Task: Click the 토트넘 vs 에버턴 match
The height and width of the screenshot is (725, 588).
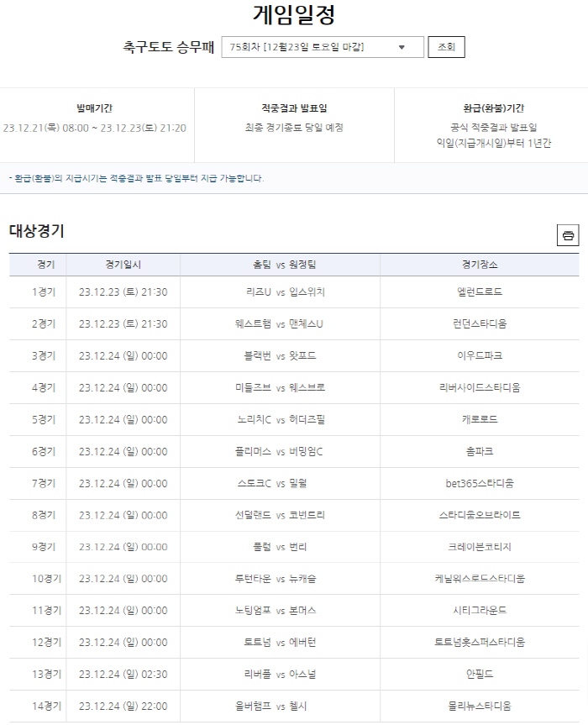Action: tap(280, 643)
